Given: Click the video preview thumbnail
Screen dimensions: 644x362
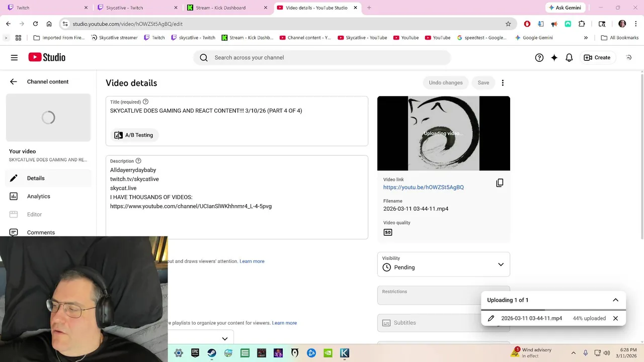Looking at the screenshot, I should click(443, 133).
